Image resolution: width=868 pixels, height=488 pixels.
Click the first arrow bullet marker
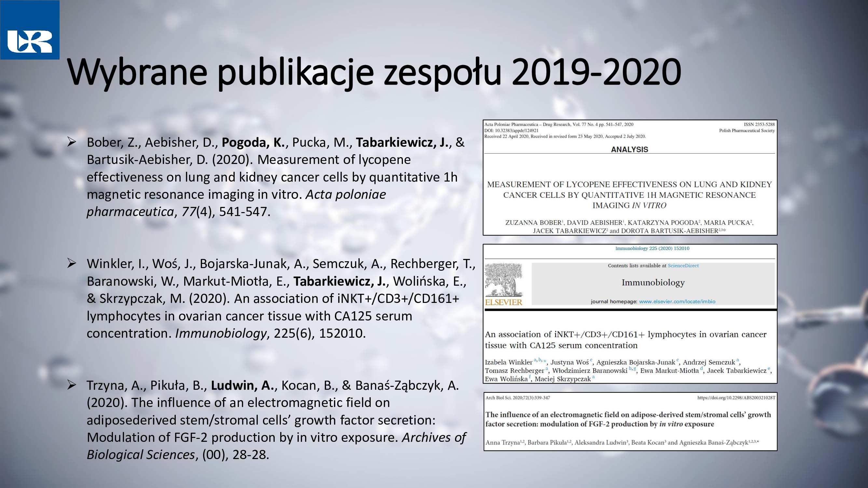[71, 142]
